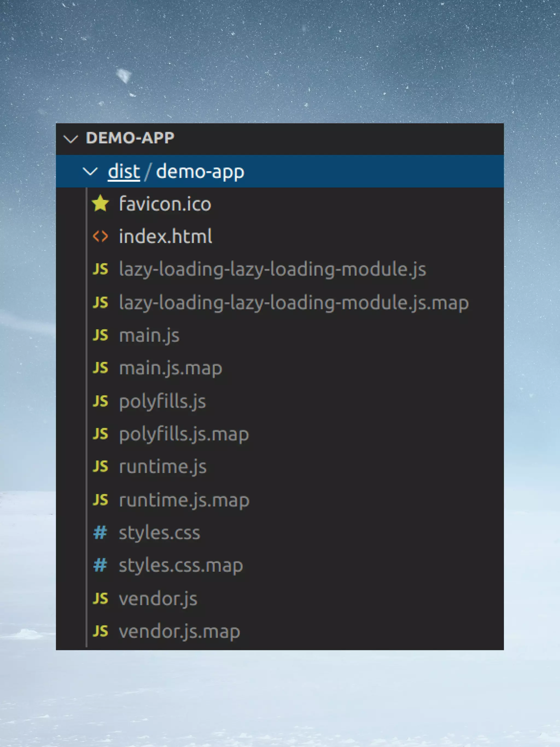The width and height of the screenshot is (560, 747).
Task: Collapse the dist/demo-app folder chevron
Action: pos(90,172)
